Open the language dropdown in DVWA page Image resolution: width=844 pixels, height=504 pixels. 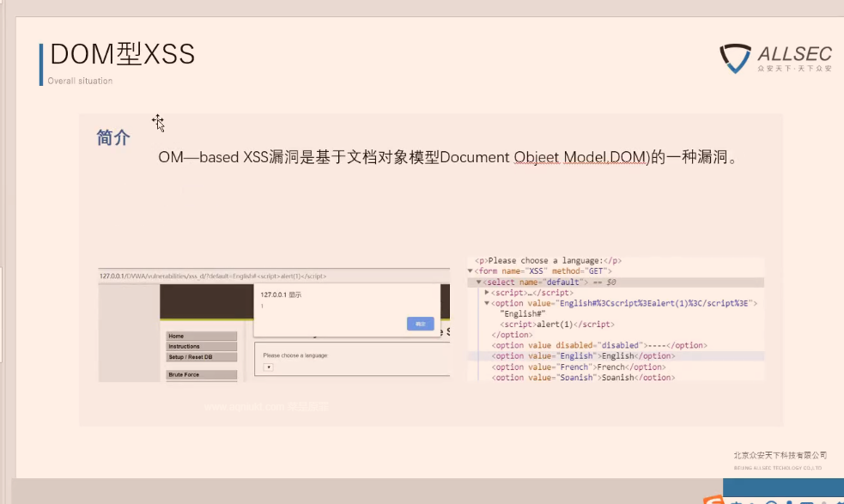[268, 367]
